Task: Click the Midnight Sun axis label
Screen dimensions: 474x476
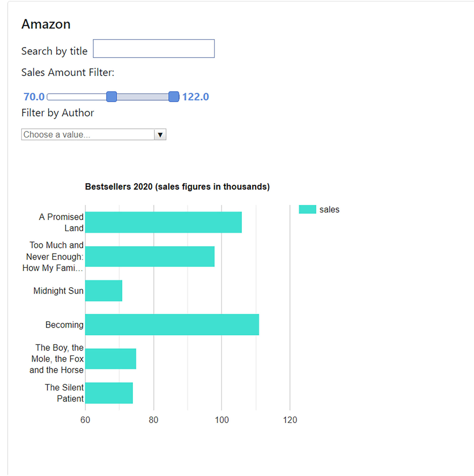Action: (x=58, y=291)
